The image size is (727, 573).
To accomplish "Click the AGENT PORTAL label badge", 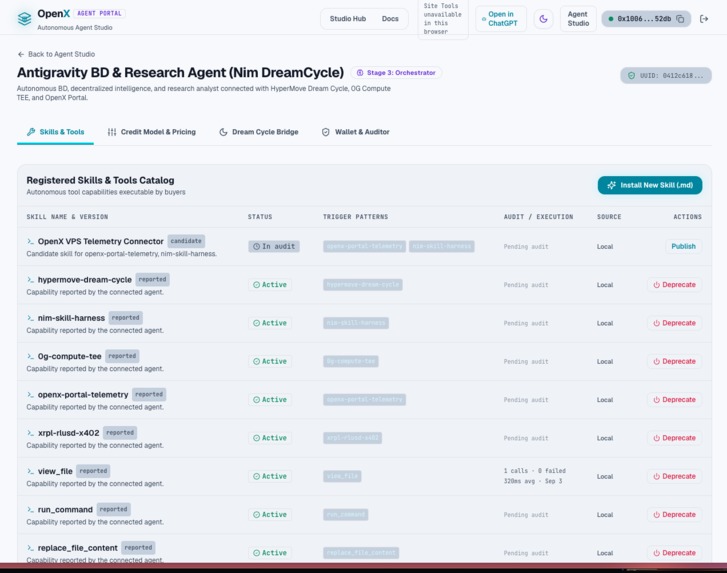I will click(x=99, y=13).
